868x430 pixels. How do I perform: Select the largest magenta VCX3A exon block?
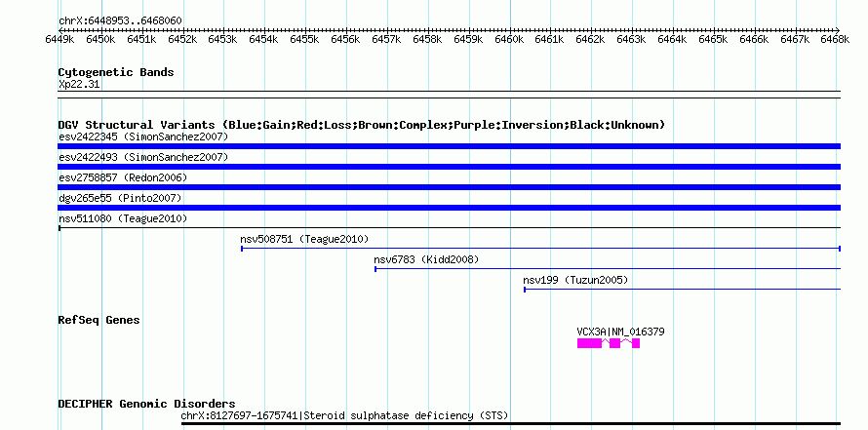coord(589,343)
